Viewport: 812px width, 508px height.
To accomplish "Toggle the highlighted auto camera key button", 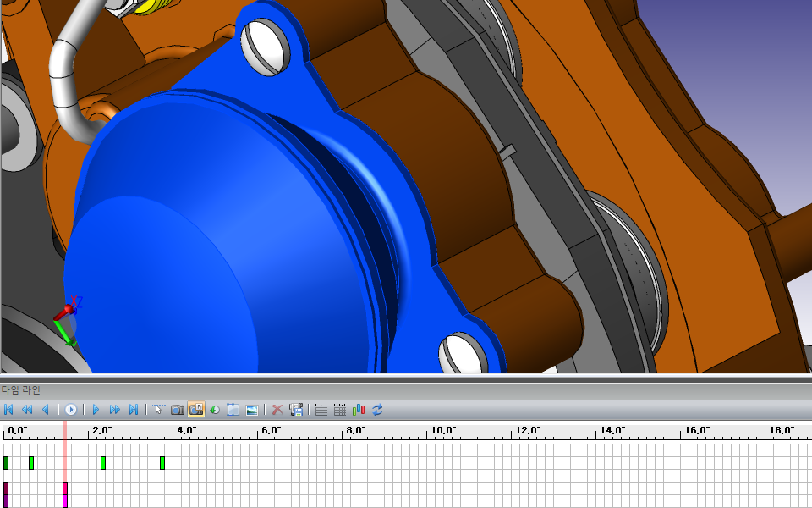I will click(x=196, y=410).
